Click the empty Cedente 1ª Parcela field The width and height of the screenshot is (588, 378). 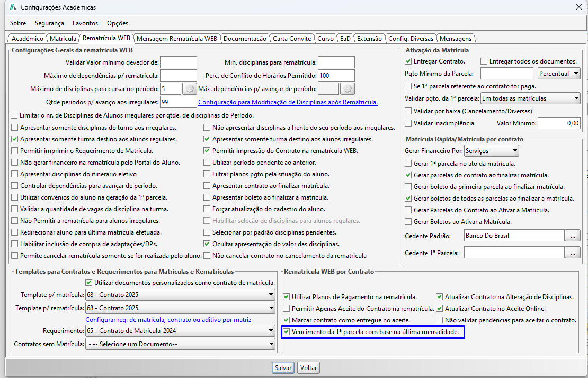[514, 253]
